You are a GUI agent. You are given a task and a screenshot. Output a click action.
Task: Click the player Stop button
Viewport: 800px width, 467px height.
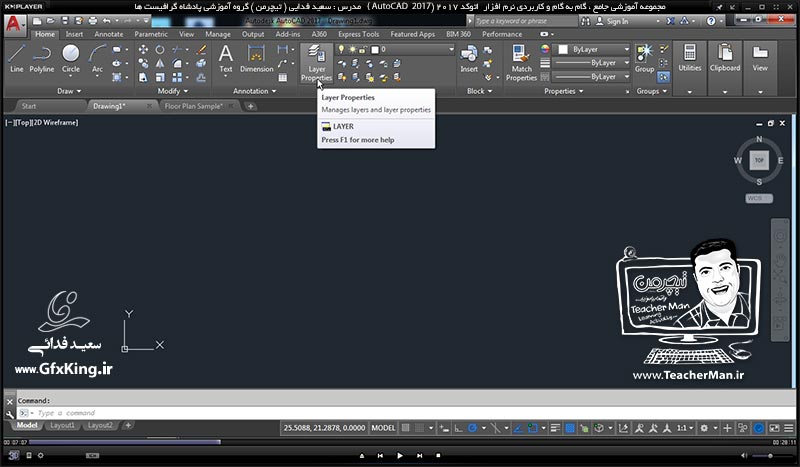click(x=438, y=455)
